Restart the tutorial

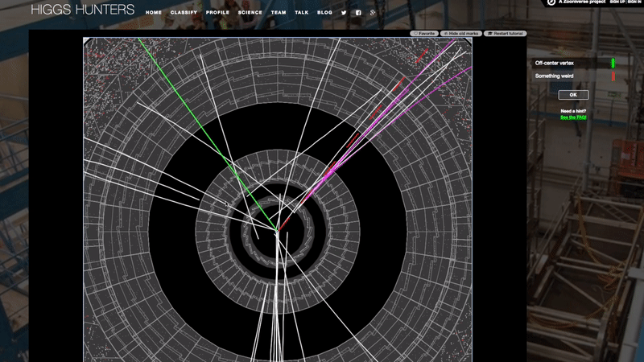point(506,34)
